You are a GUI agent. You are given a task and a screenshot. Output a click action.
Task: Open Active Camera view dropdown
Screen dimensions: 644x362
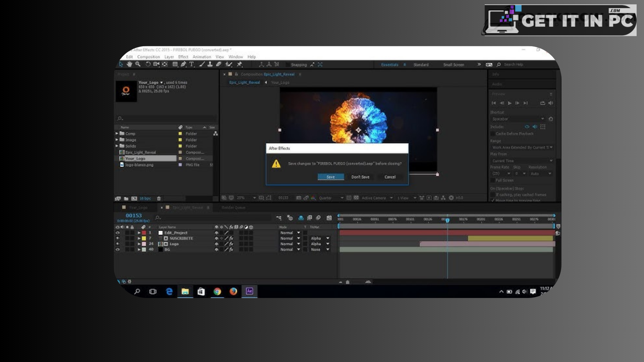click(x=377, y=198)
